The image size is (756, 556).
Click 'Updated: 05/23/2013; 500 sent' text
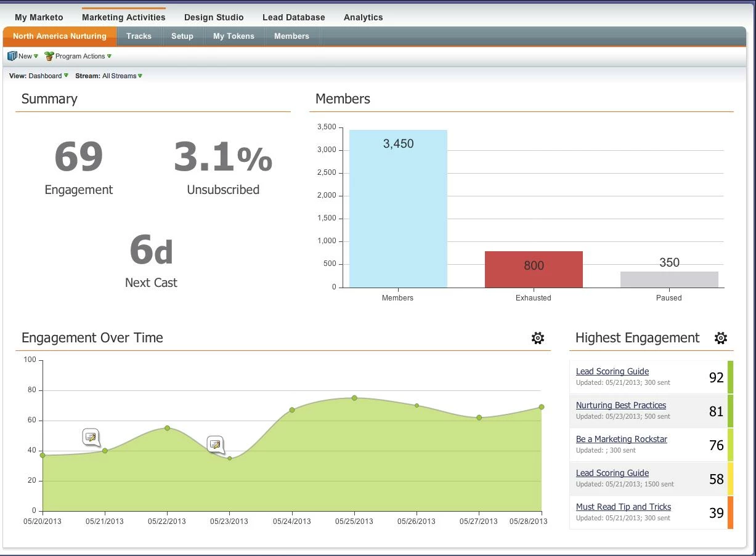pyautogui.click(x=623, y=417)
